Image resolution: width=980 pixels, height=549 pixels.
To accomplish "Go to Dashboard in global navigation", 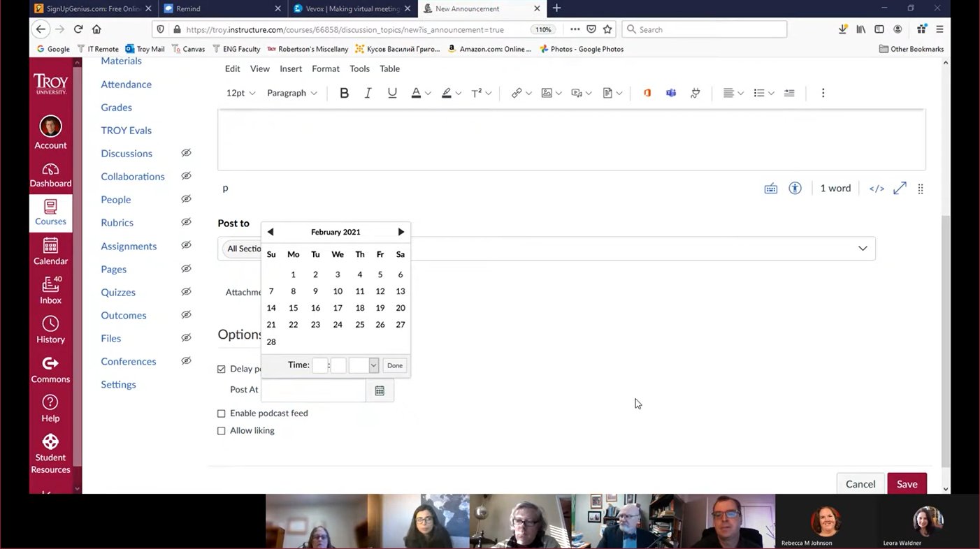I will 50,175.
